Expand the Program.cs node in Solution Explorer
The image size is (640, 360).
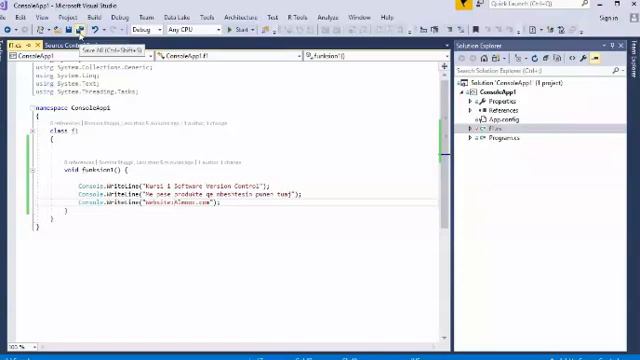[x=470, y=138]
